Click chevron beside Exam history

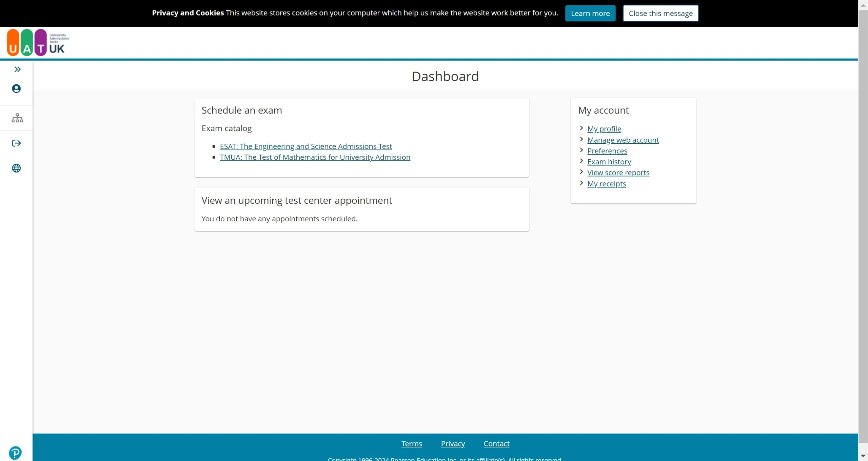pyautogui.click(x=581, y=161)
